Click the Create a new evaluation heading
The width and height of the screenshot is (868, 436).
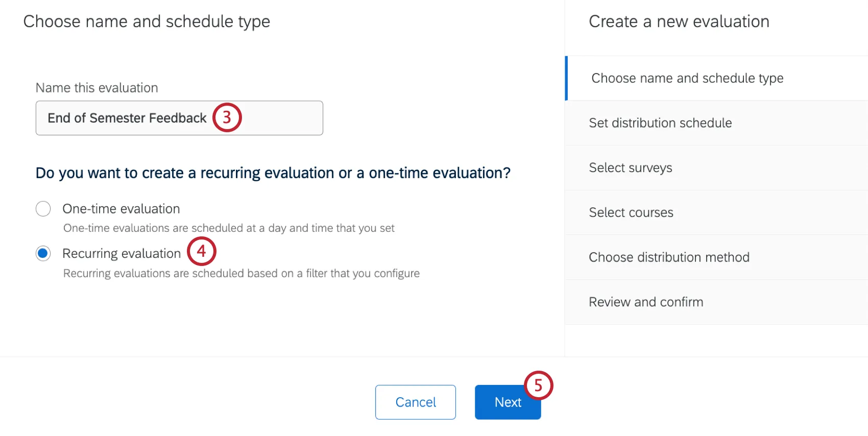click(x=679, y=21)
